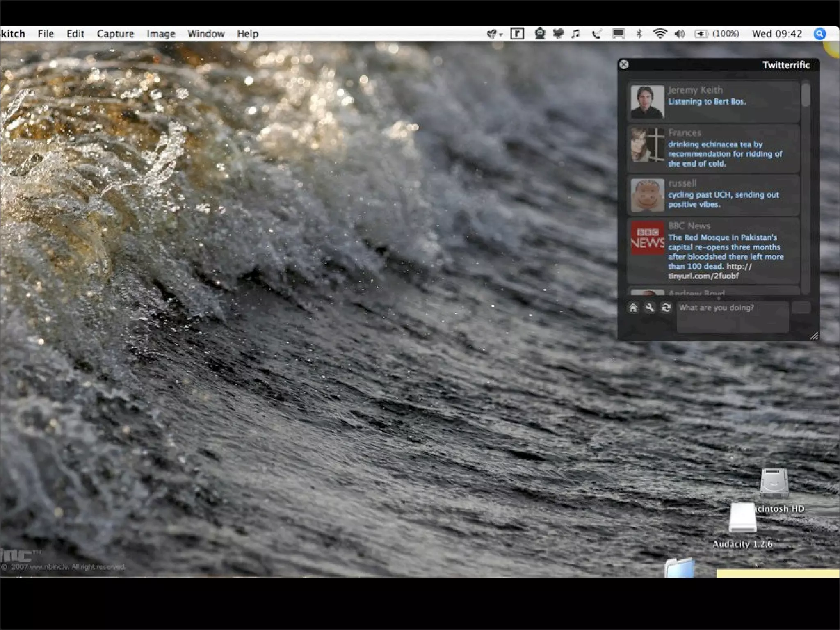Screen dimensions: 840x630
Task: Open the Image menu
Action: click(x=161, y=34)
